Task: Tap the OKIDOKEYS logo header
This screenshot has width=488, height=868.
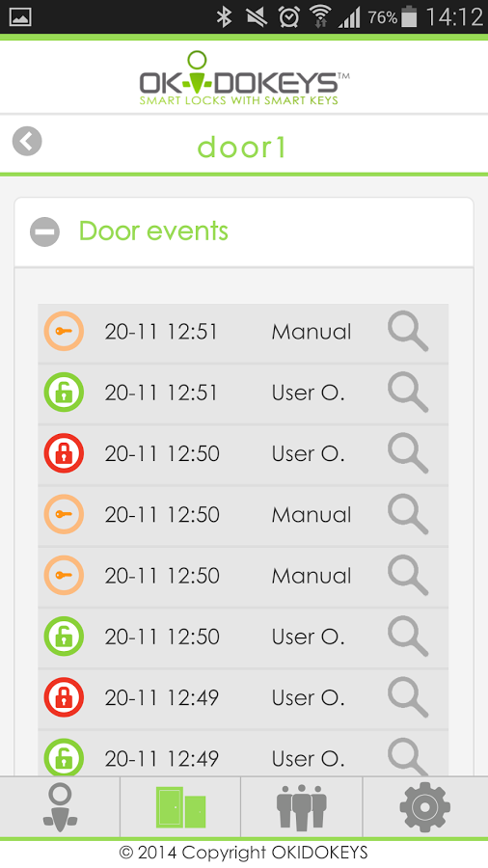Action: pos(243,78)
